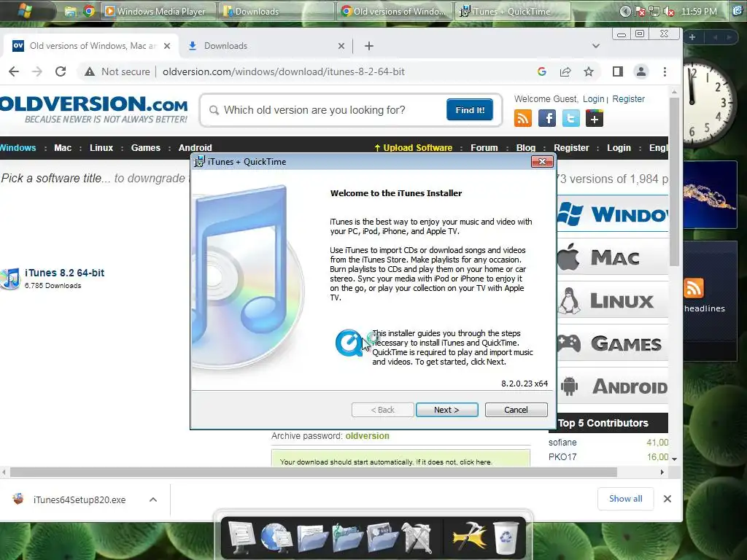
Task: Open the Facebook icon on oldversion
Action: tap(547, 118)
